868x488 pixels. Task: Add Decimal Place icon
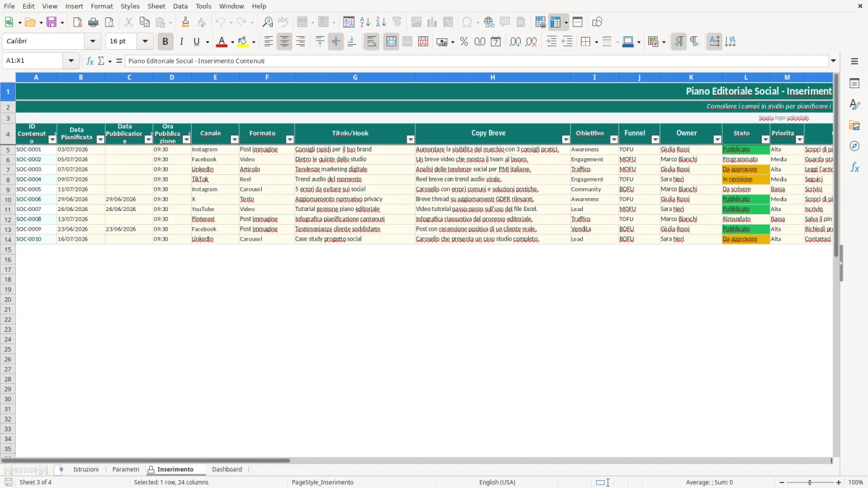coord(515,42)
